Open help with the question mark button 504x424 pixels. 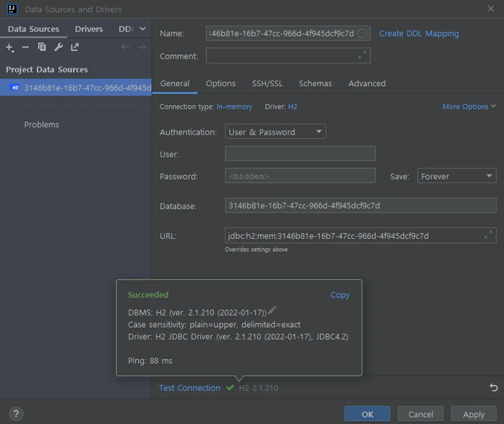16,414
